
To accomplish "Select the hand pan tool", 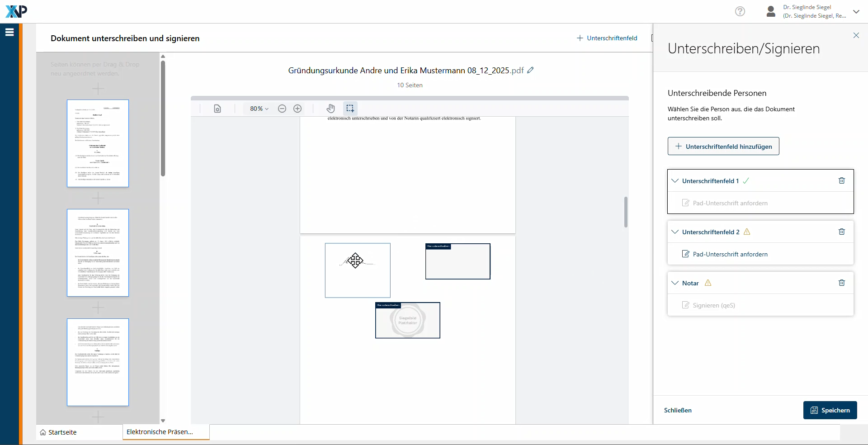I will [x=331, y=109].
